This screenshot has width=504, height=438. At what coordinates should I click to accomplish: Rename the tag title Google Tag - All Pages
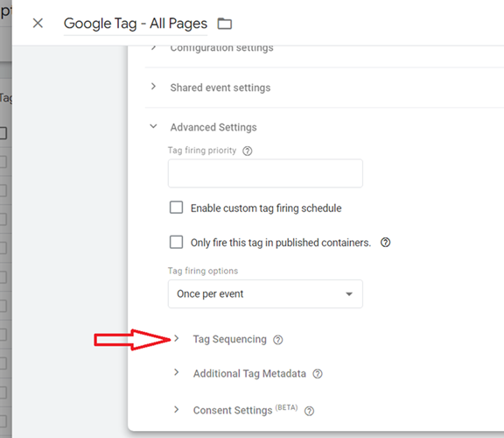click(136, 24)
